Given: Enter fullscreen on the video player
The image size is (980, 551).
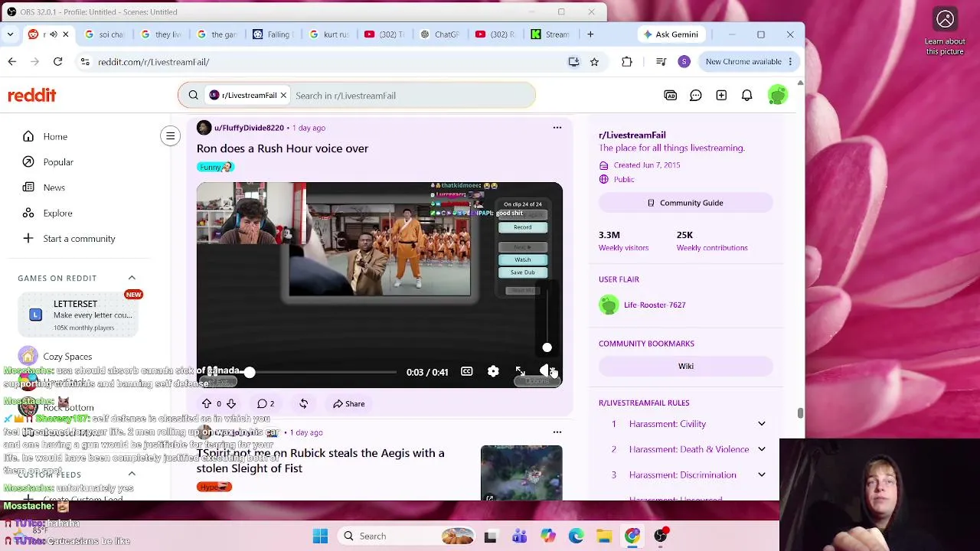Looking at the screenshot, I should click(520, 372).
